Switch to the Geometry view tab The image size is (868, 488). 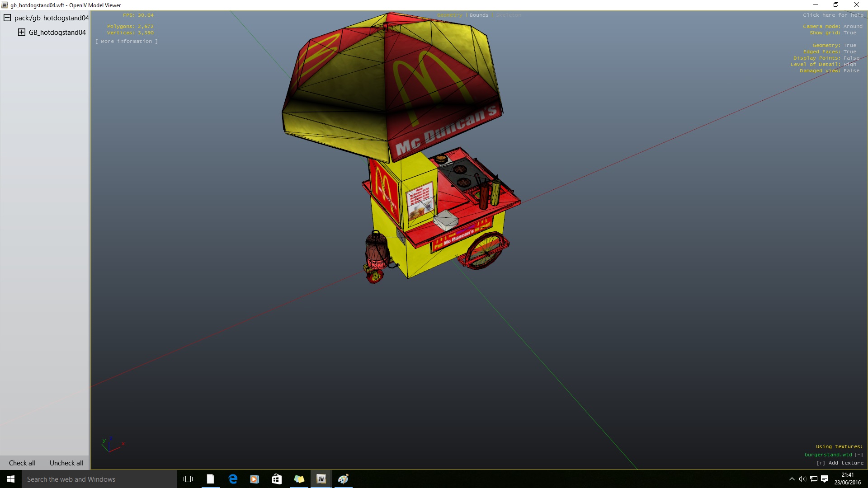coord(449,15)
